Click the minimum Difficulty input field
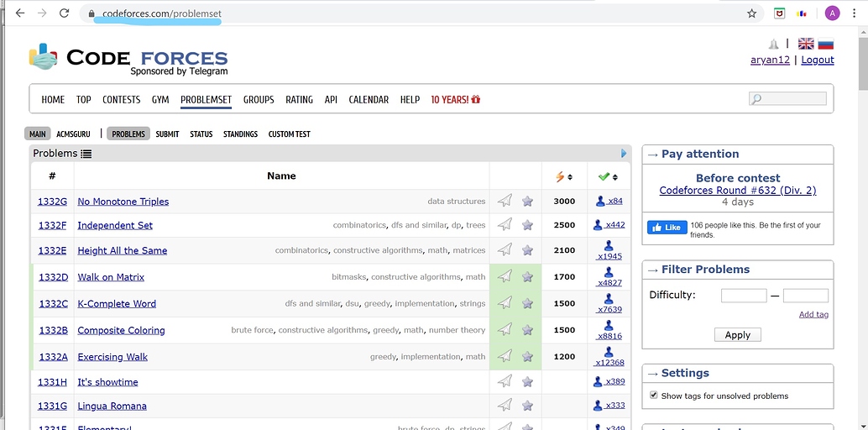The width and height of the screenshot is (868, 430). tap(744, 296)
